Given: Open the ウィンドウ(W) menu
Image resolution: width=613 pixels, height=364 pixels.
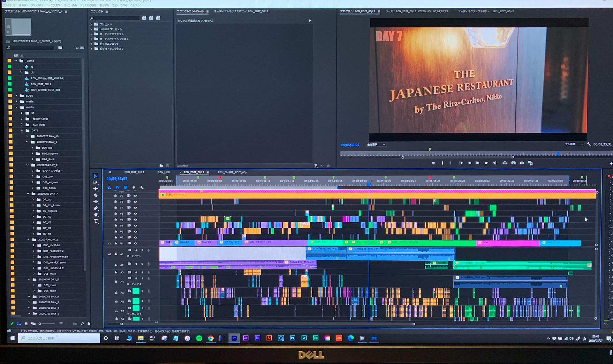Looking at the screenshot, I should (x=120, y=5).
